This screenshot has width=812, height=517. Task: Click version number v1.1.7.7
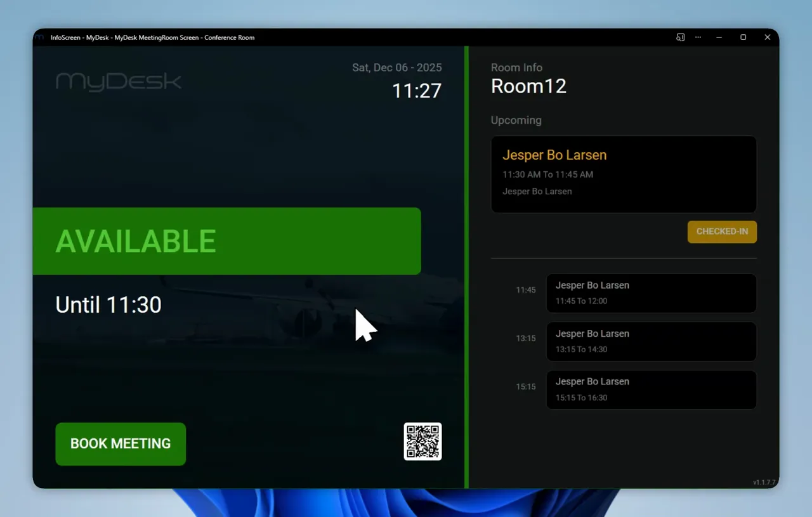[764, 483]
